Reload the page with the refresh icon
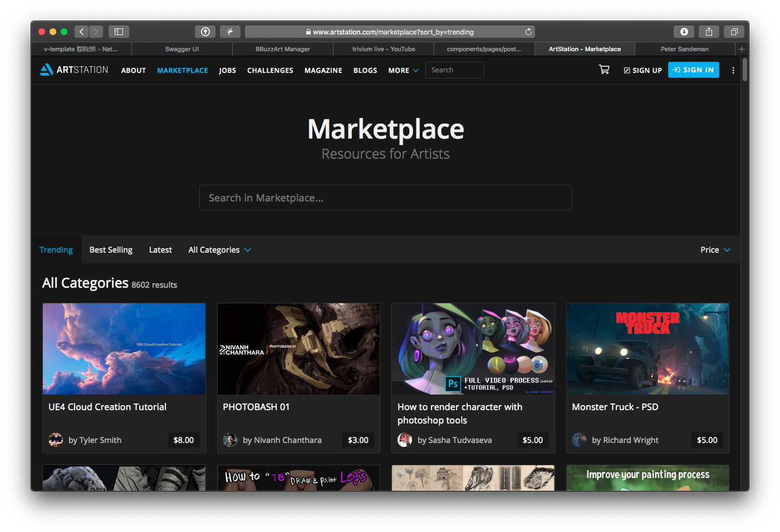780x532 pixels. point(528,32)
